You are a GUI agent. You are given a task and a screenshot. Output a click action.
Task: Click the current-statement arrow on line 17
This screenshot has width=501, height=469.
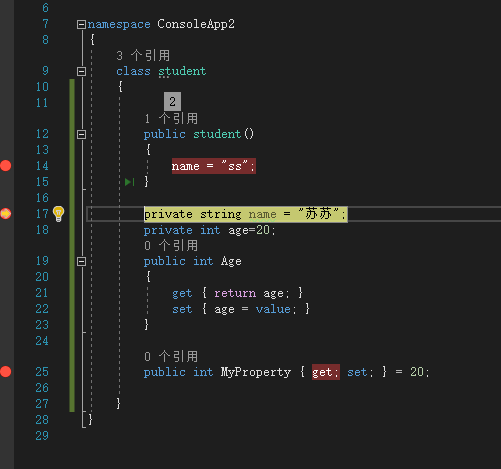tap(6, 214)
